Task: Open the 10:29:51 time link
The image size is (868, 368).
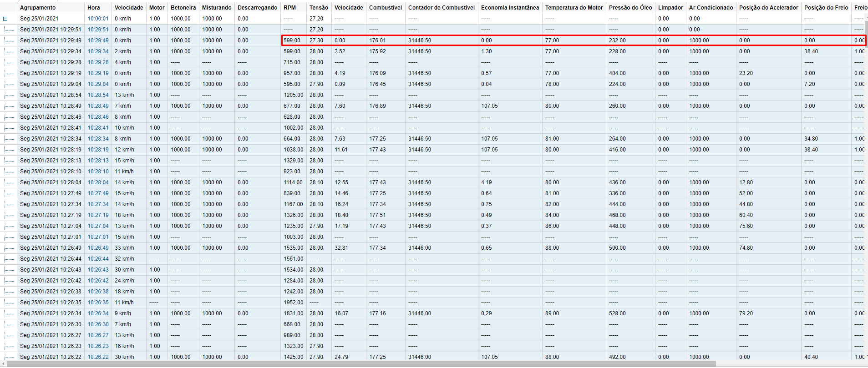Action: (98, 30)
